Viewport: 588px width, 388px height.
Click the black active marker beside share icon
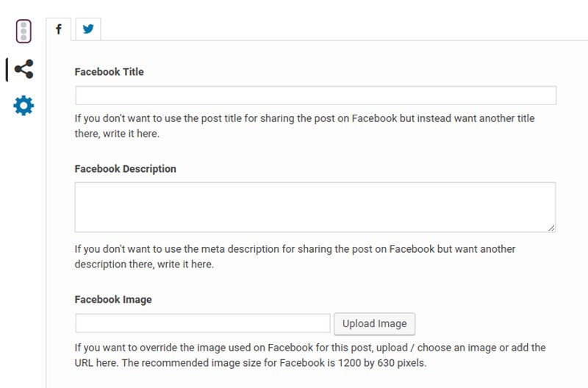point(7,69)
